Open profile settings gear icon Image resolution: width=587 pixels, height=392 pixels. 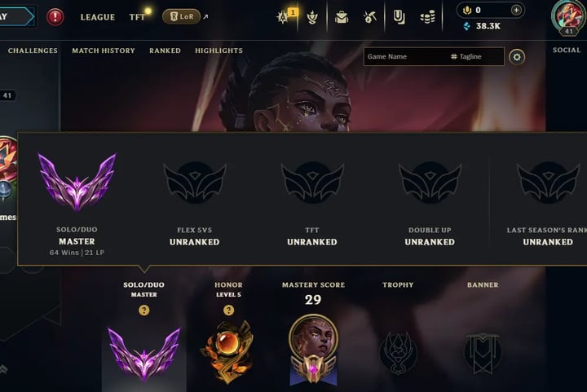pyautogui.click(x=517, y=57)
